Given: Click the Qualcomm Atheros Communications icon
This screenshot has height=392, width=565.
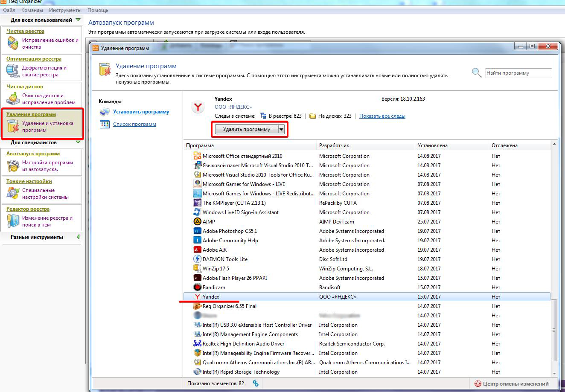Looking at the screenshot, I should [197, 362].
